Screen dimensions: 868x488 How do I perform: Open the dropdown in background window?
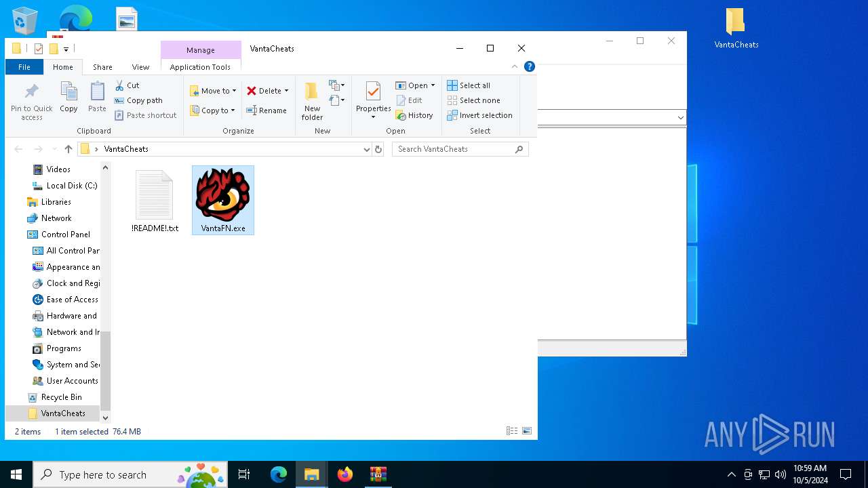click(x=680, y=118)
